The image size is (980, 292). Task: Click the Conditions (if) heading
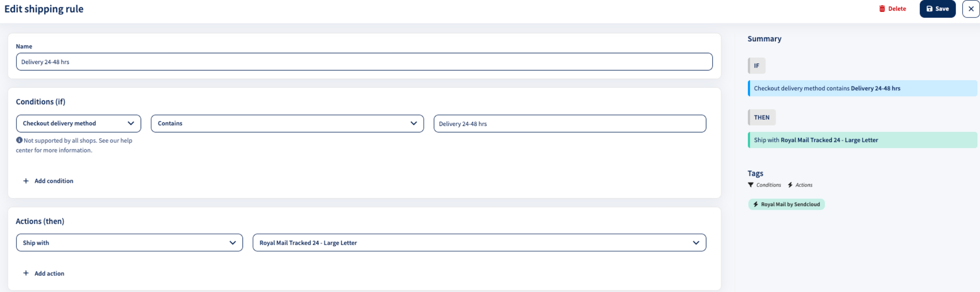[40, 102]
